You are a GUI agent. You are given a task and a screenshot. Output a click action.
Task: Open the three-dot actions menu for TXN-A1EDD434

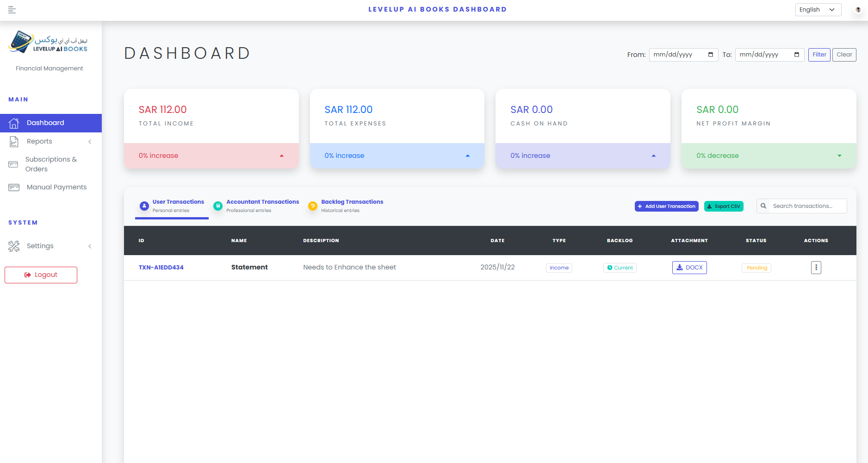click(x=816, y=268)
